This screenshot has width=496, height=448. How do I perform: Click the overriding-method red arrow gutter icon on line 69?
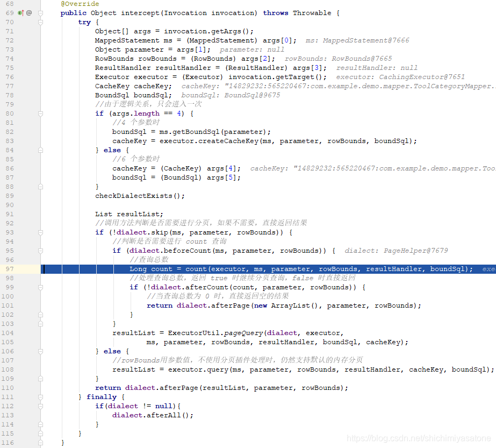coord(23,13)
